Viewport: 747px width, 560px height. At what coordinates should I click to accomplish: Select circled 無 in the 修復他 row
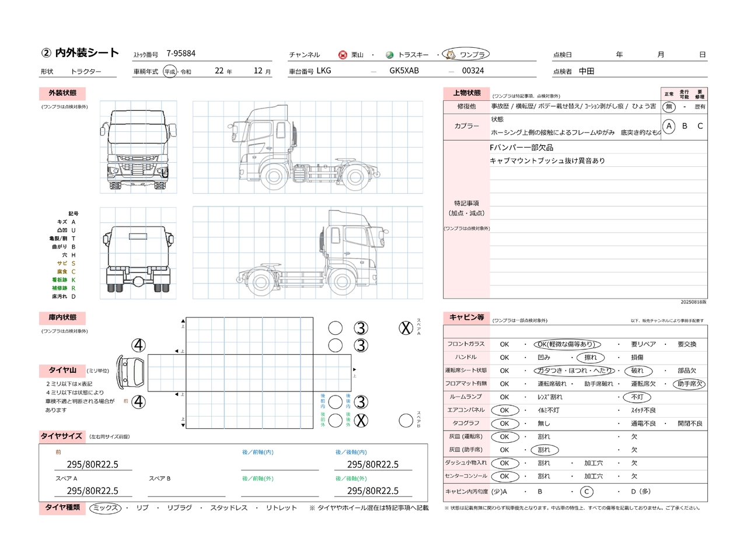click(669, 107)
